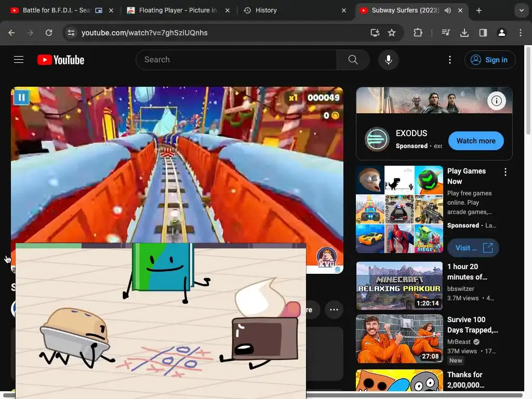Open a new browser tab
This screenshot has height=399, width=532.
(478, 10)
